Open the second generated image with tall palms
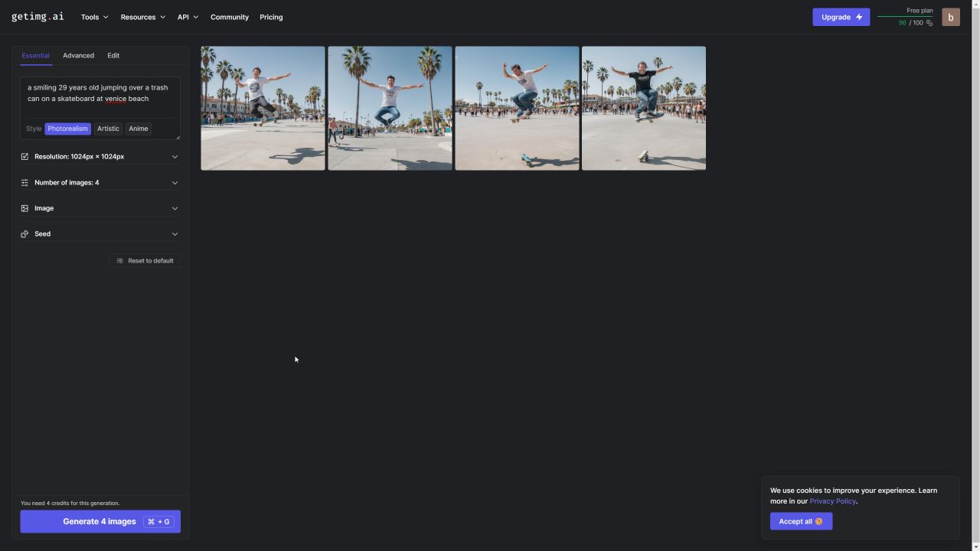This screenshot has height=551, width=980. [x=390, y=108]
